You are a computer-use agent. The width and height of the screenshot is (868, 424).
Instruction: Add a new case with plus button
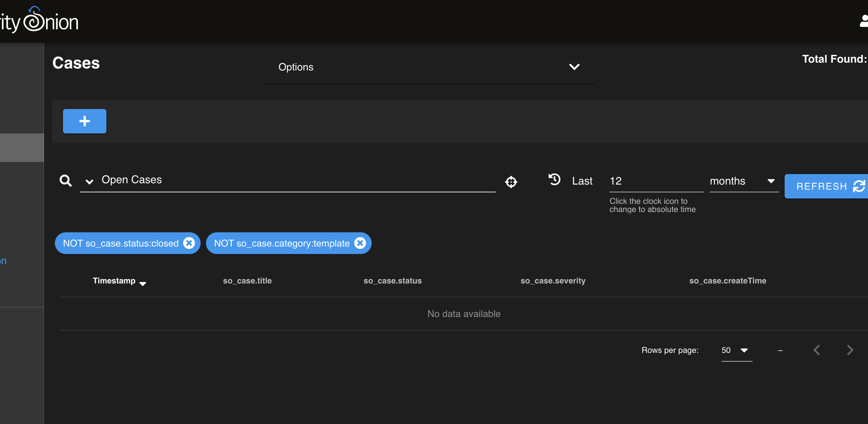tap(85, 121)
